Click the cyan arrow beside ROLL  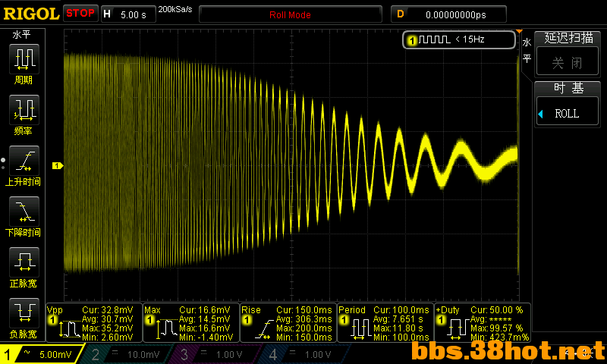tap(541, 114)
